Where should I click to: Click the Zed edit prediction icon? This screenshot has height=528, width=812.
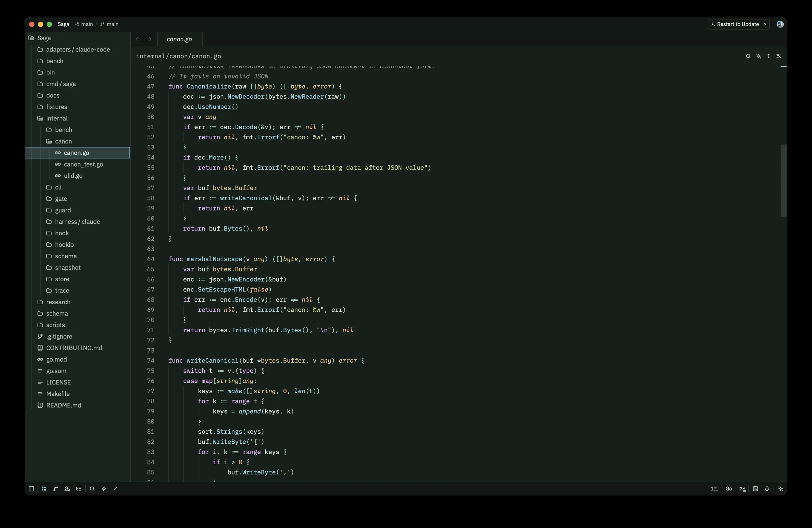pyautogui.click(x=742, y=489)
